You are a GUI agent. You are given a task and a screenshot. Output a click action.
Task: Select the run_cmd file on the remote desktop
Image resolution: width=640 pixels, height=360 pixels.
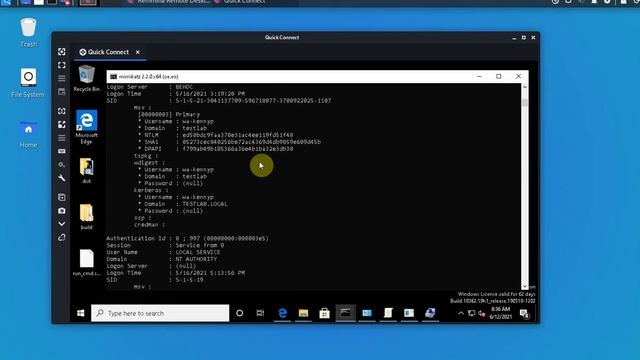[87, 262]
